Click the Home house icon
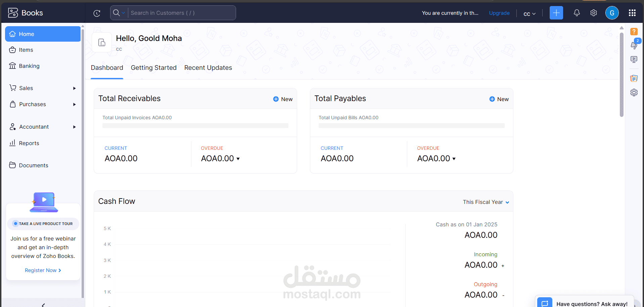The image size is (644, 307). point(12,34)
